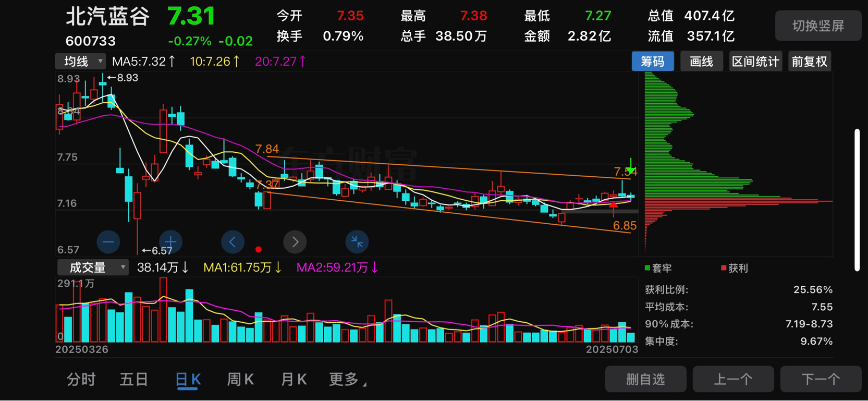Tap the 90%成本 7.19-8.73 value
Viewport: 868px width, 401px height.
[x=809, y=324]
